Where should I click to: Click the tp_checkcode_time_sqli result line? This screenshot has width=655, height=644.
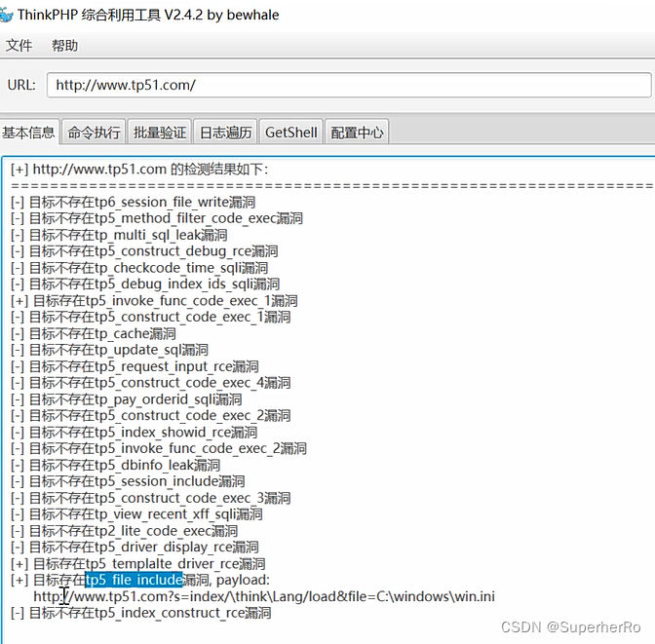pyautogui.click(x=139, y=268)
